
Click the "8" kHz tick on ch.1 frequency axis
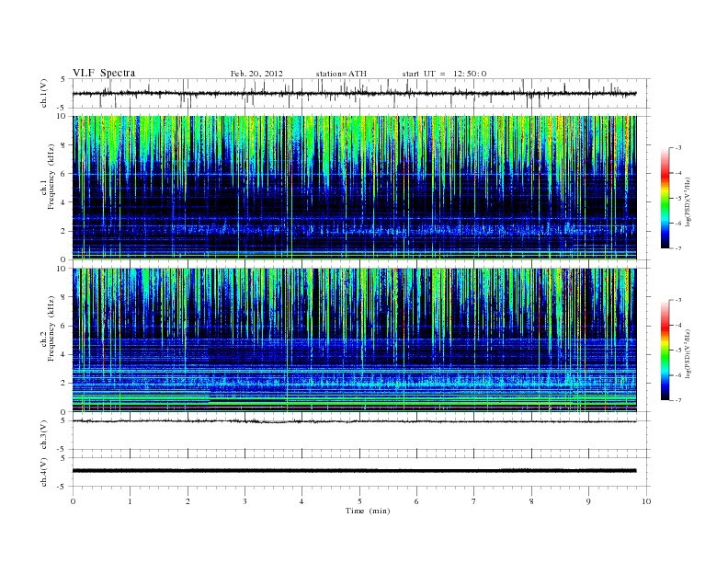63,145
